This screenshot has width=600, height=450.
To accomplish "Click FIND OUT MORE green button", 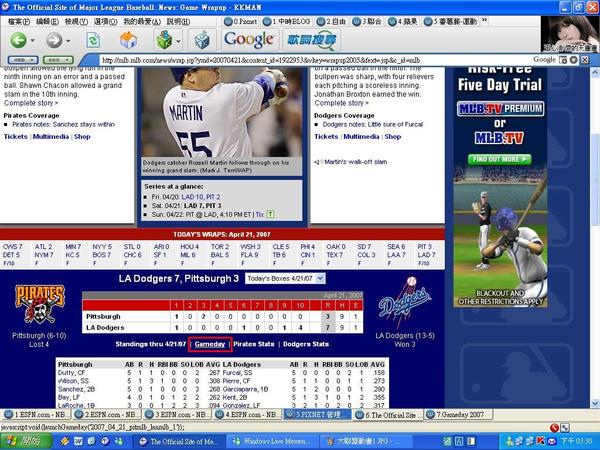I will click(x=499, y=159).
